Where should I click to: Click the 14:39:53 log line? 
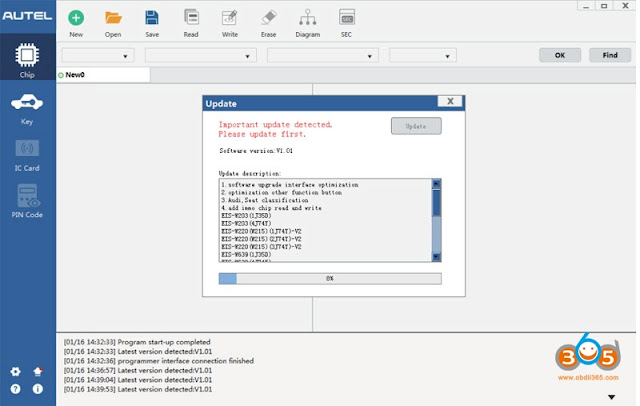coord(138,389)
